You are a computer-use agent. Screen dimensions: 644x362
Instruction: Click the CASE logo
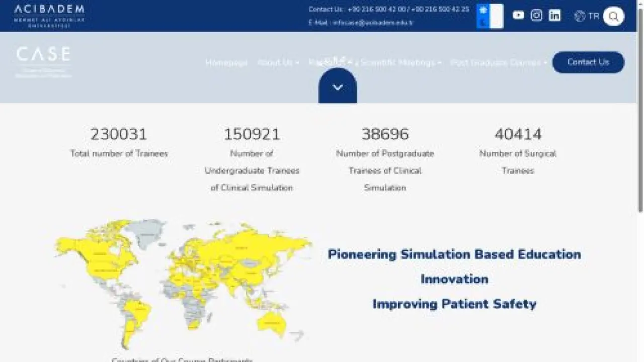pos(43,62)
